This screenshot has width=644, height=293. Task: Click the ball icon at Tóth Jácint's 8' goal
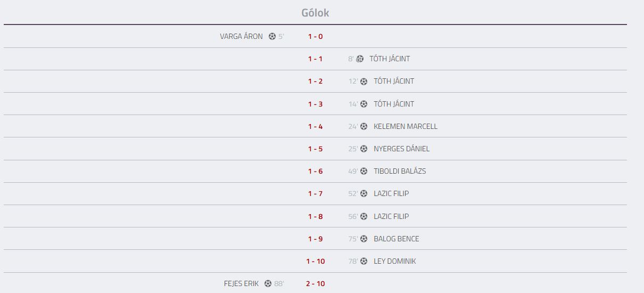(x=360, y=59)
